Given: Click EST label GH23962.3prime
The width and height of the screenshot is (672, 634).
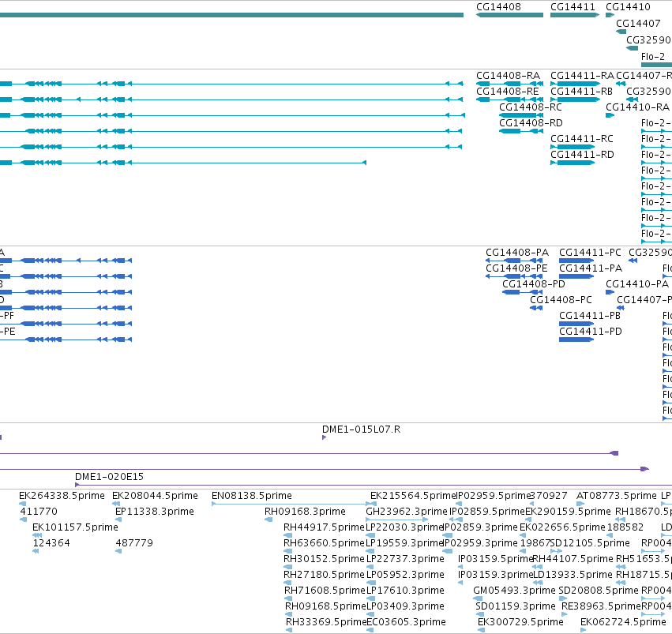Looking at the screenshot, I should [x=407, y=512].
